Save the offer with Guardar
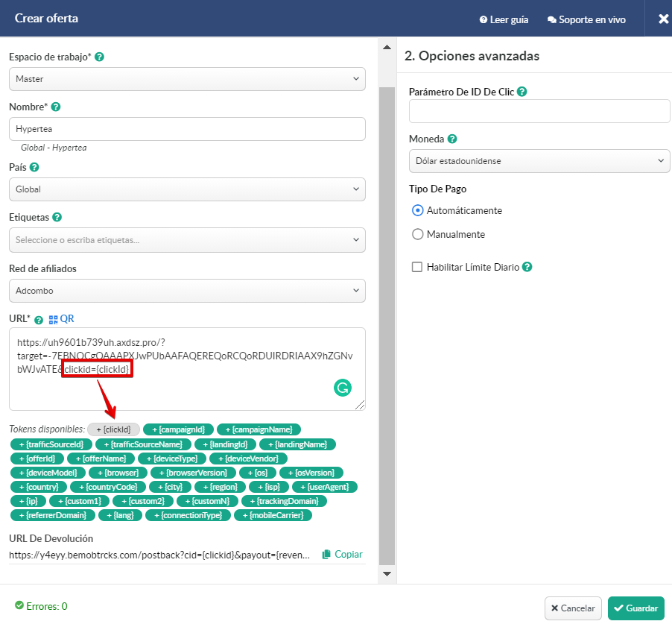Image resolution: width=672 pixels, height=627 pixels. [636, 608]
